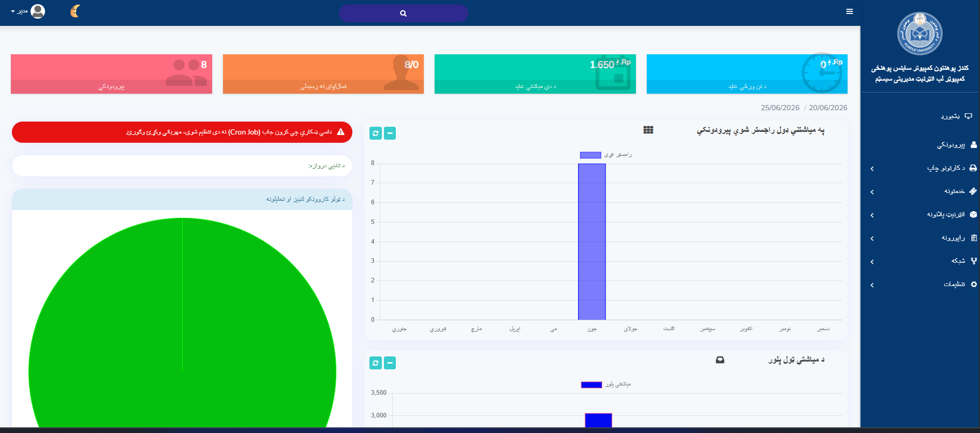Expand the card printing submenu chevron
This screenshot has height=433, width=980.
(872, 169)
